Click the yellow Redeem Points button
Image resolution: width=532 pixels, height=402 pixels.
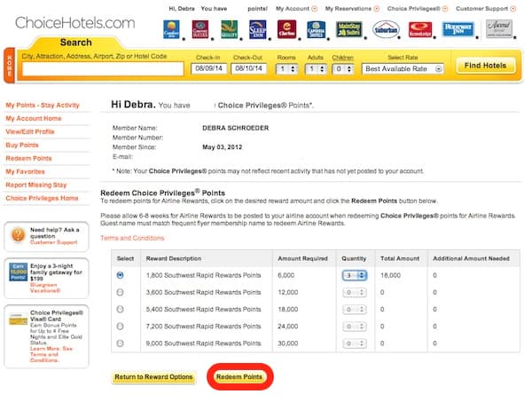[x=239, y=377]
